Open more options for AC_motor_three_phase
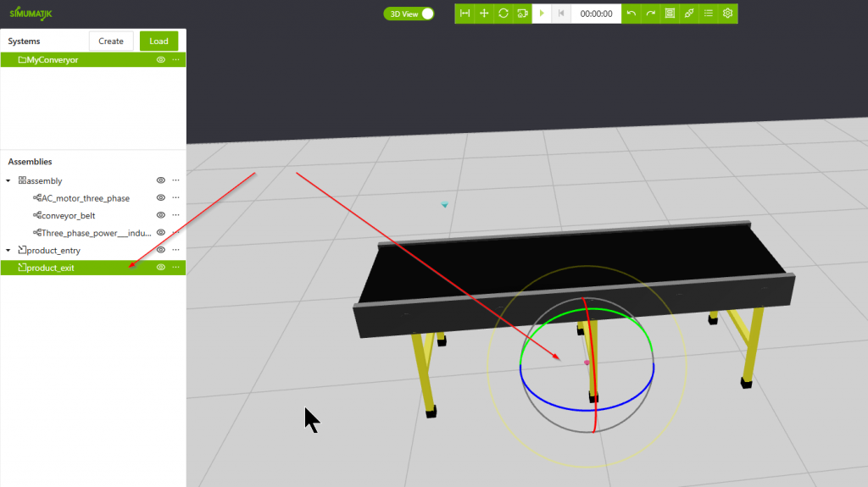 click(x=176, y=197)
